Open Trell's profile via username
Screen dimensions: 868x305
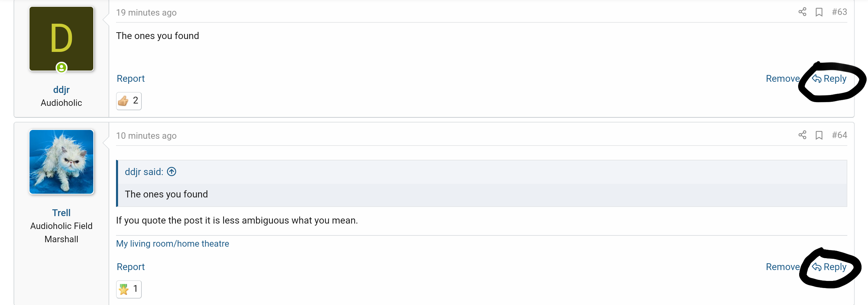click(61, 213)
